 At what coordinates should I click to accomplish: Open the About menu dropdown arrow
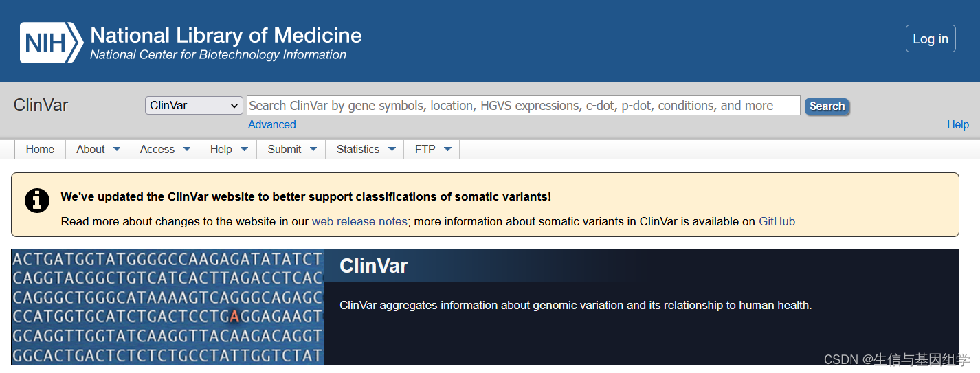tap(117, 149)
